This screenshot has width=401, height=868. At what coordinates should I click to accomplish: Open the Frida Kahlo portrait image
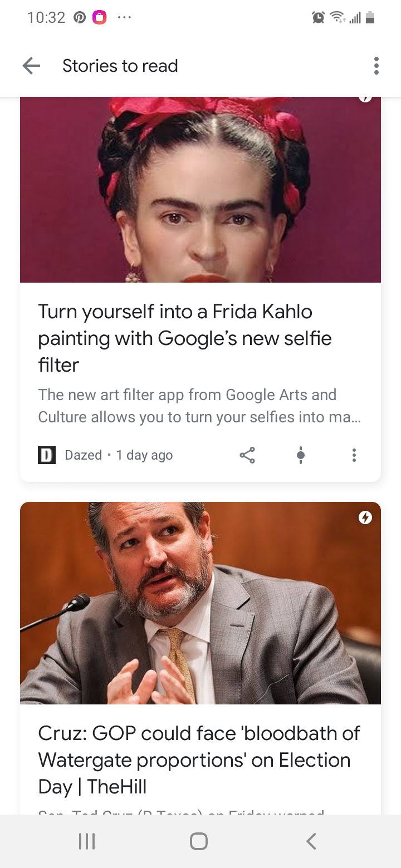click(200, 189)
